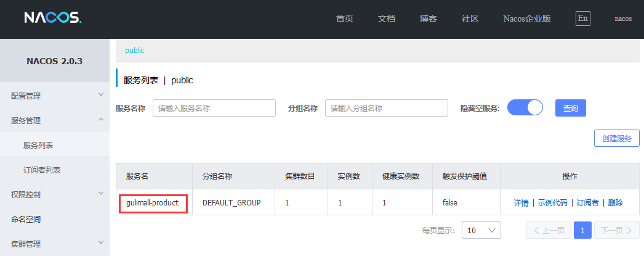Select the public namespace tab
Viewport: 644px width, 256px height.
click(x=135, y=50)
